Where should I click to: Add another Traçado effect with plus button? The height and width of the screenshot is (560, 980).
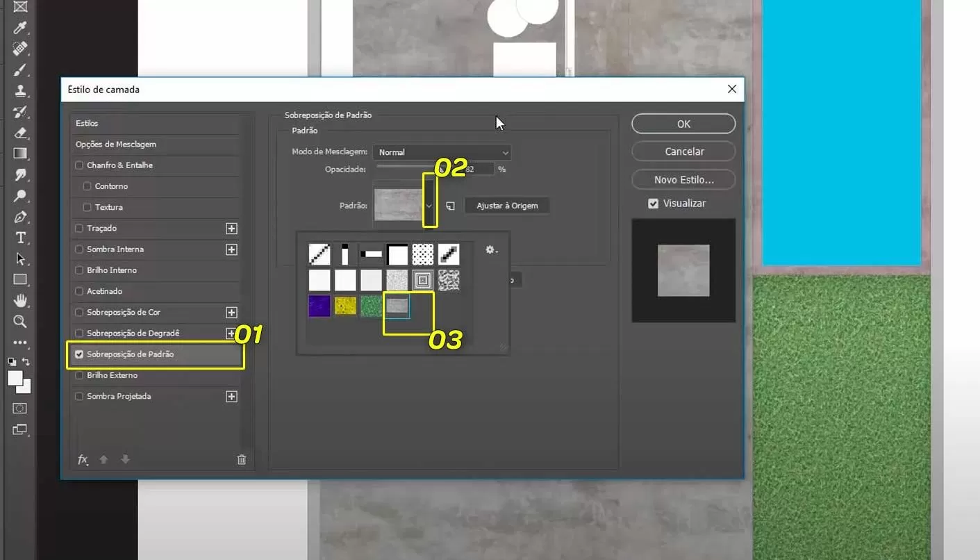coord(232,229)
